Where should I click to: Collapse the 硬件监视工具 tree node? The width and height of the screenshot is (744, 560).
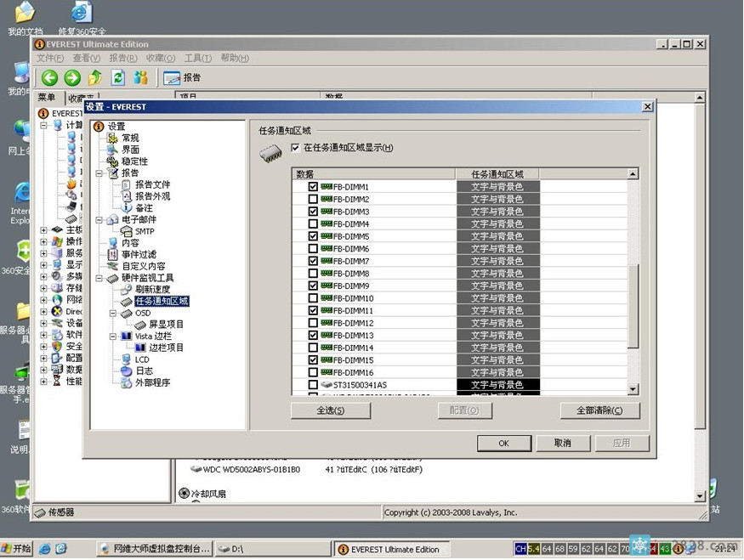pyautogui.click(x=99, y=278)
